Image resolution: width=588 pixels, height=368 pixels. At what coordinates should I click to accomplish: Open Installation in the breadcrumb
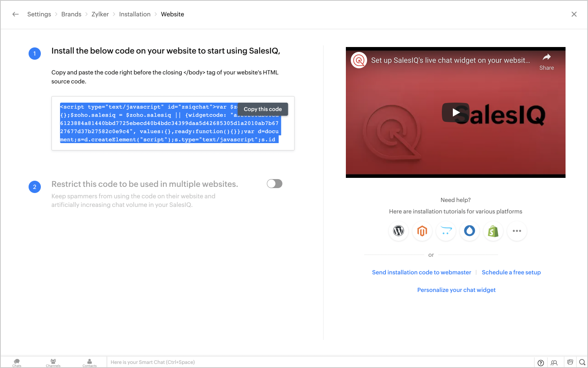(x=135, y=14)
